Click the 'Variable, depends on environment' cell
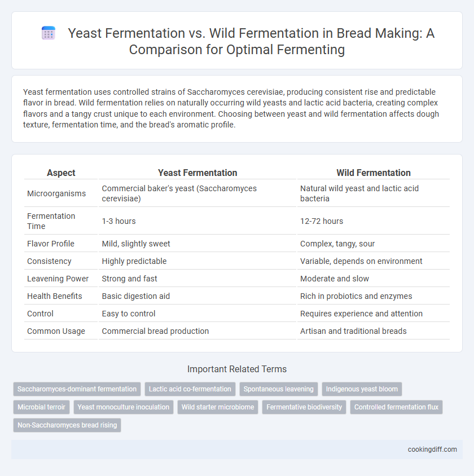 pyautogui.click(x=374, y=261)
